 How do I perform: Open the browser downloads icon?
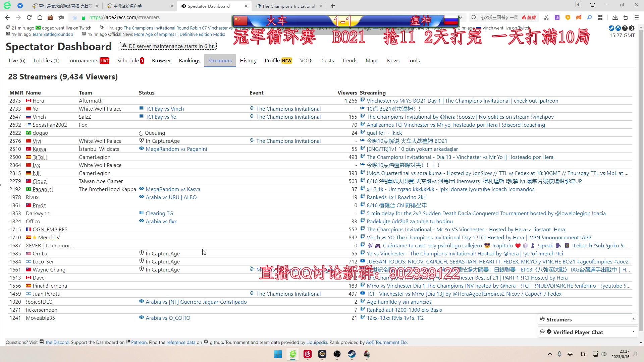[615, 17]
